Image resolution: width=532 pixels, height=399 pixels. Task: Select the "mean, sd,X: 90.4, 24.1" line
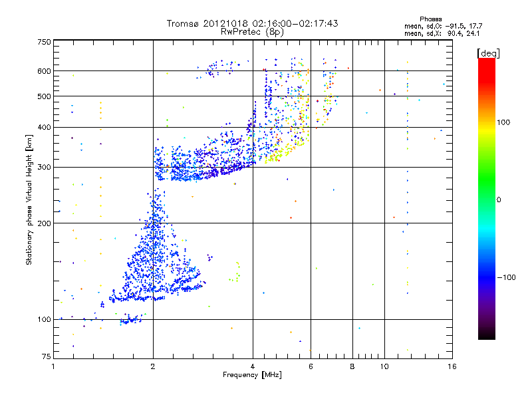[x=442, y=33]
